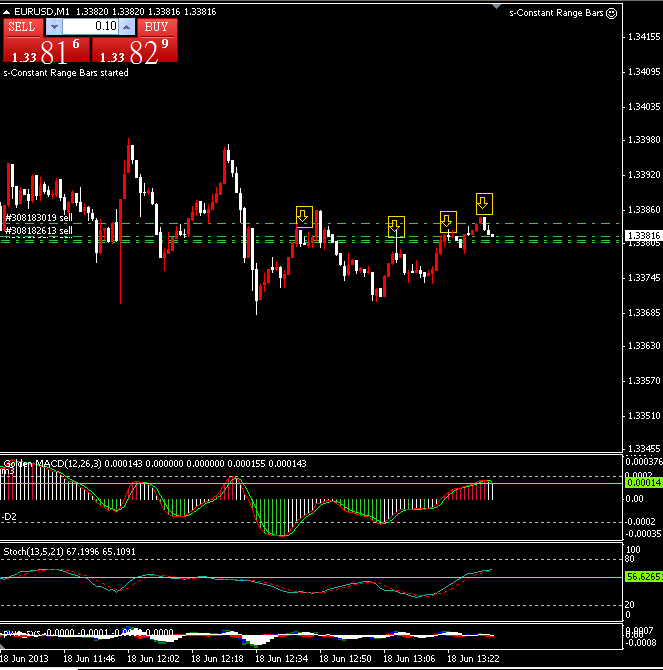Click the #308182613 sell order label

pos(39,231)
